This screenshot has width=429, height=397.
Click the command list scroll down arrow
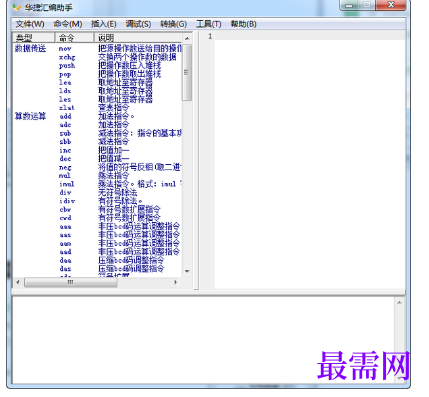187,271
